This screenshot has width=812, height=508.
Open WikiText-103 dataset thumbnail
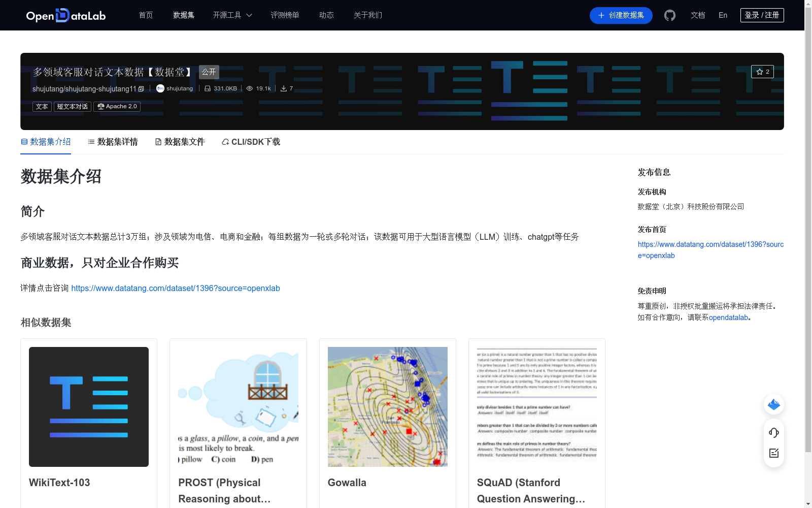click(x=89, y=407)
